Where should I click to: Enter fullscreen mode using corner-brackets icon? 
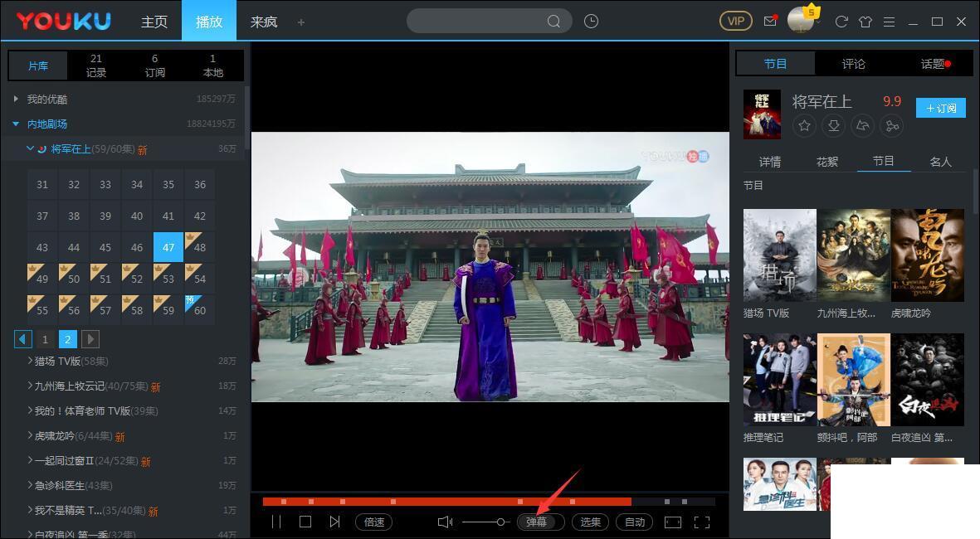pos(701,522)
